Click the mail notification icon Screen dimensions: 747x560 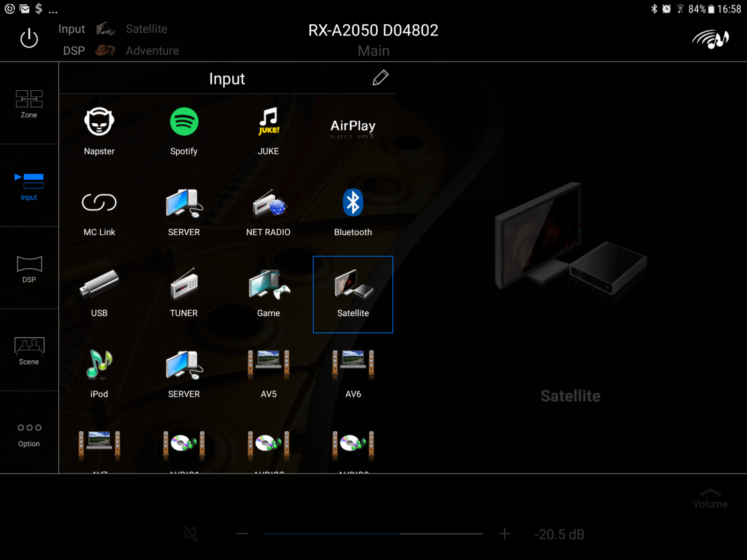(25, 9)
